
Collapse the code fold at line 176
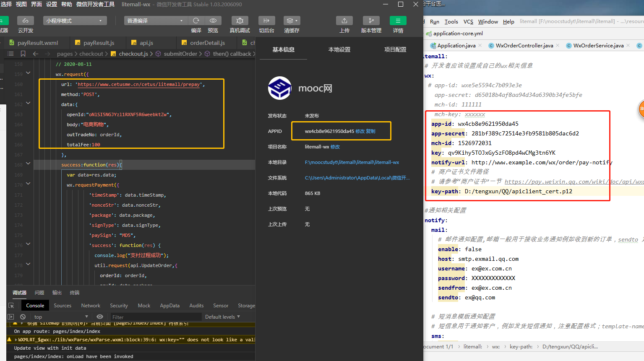28,244
